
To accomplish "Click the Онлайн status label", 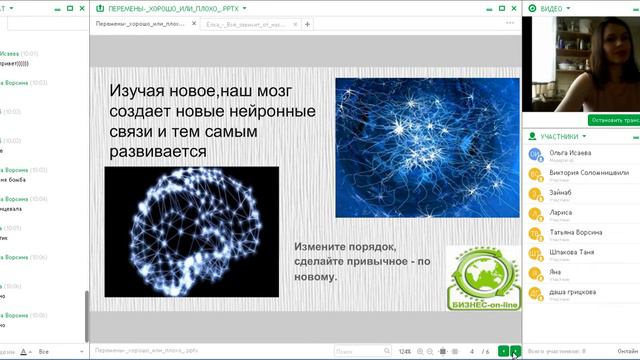I will click(x=627, y=351).
